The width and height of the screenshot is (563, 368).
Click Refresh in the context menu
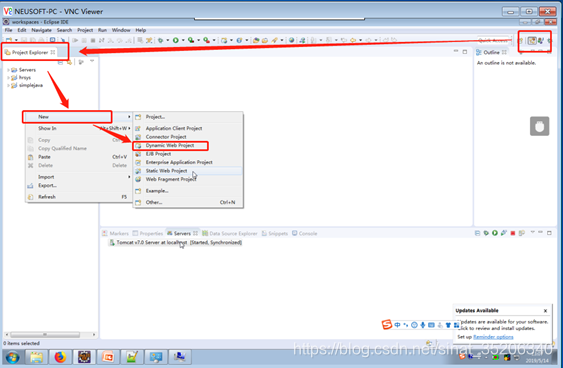click(78, 197)
